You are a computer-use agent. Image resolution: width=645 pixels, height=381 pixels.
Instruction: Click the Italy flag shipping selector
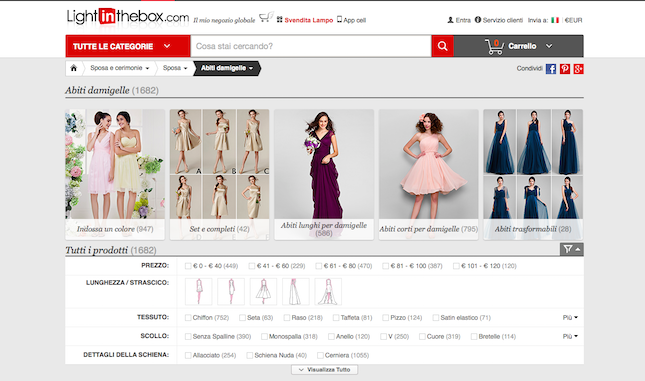[555, 20]
